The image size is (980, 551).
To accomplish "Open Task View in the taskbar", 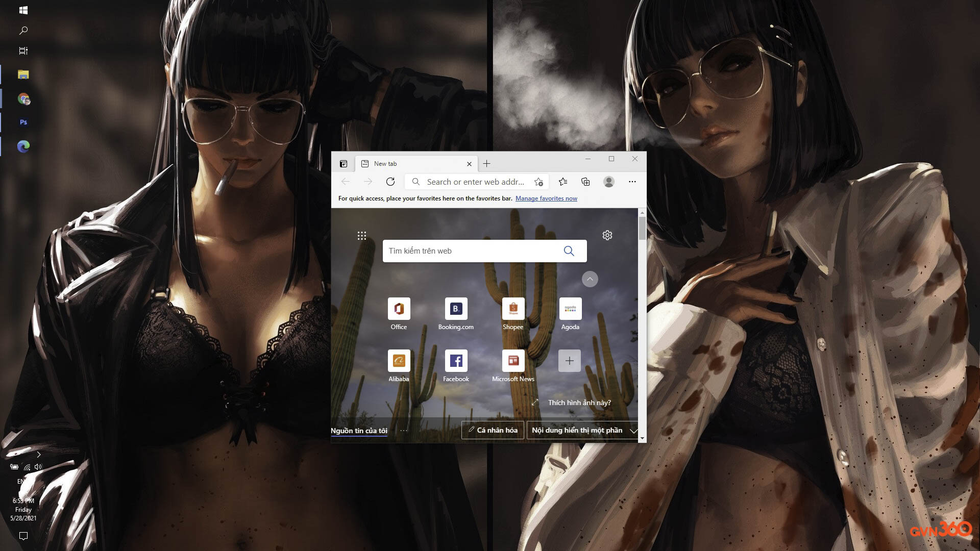I will click(x=23, y=51).
